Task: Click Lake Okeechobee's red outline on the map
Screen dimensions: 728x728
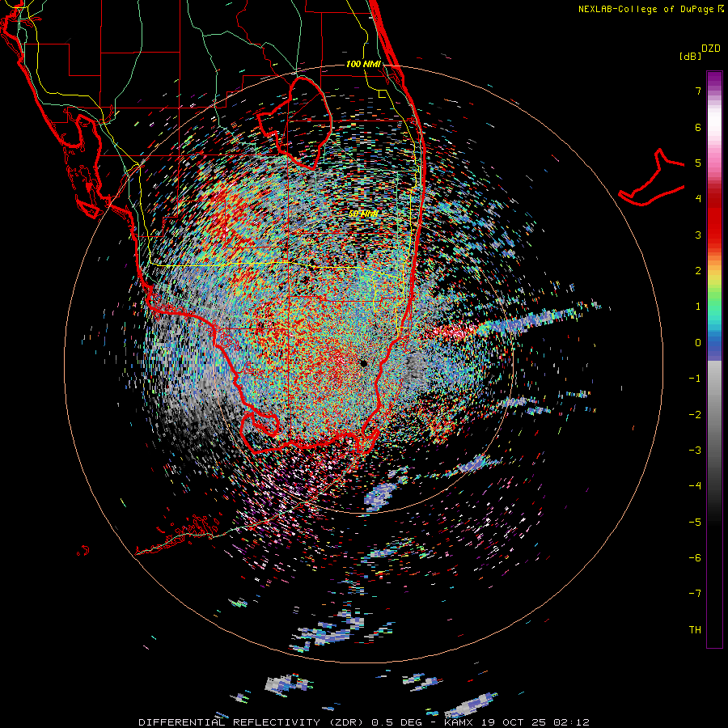Action: point(294,123)
